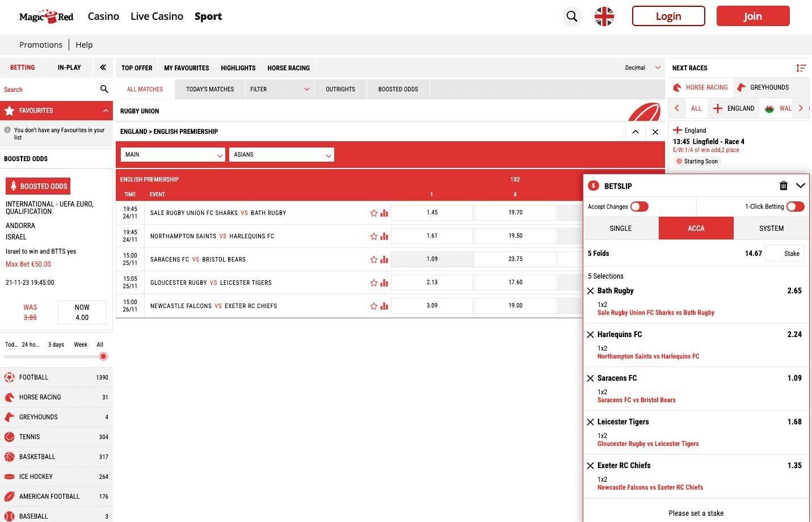Image resolution: width=812 pixels, height=522 pixels.
Task: Open the search magnifier in the header
Action: [572, 16]
